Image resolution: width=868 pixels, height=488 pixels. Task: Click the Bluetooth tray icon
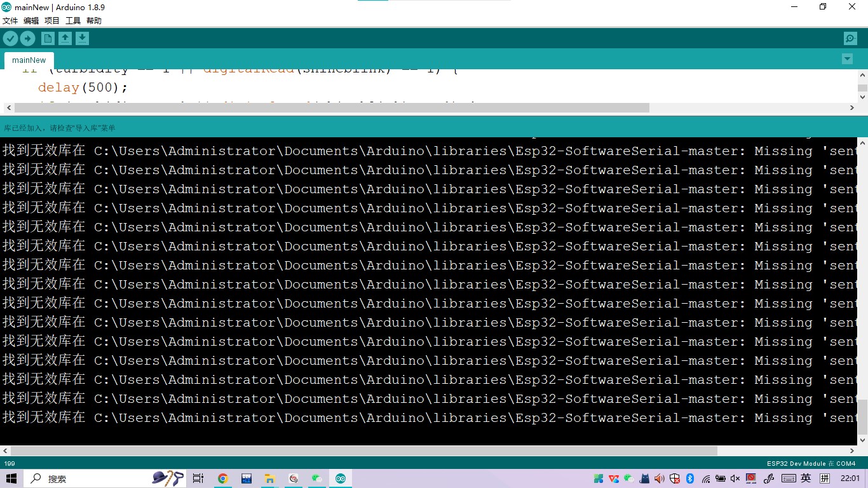689,478
